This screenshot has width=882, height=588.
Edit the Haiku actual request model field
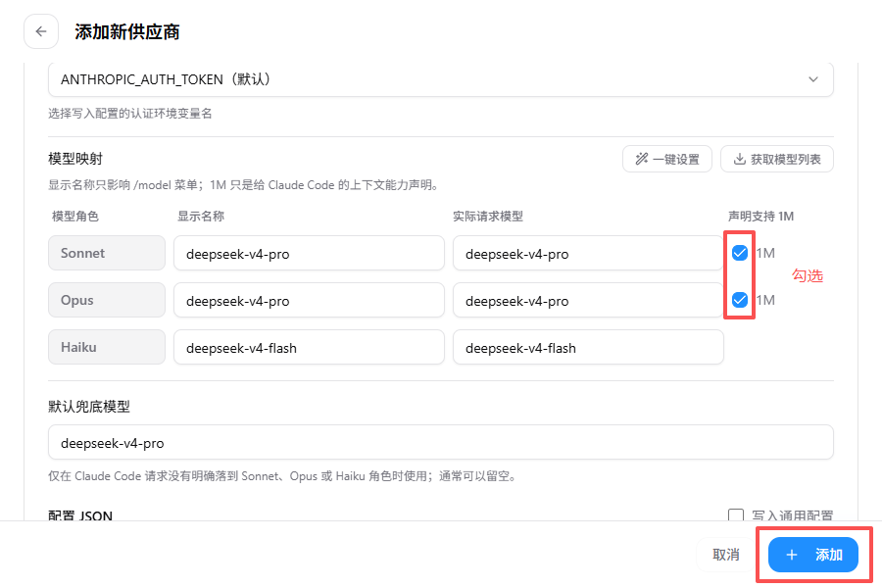point(588,347)
